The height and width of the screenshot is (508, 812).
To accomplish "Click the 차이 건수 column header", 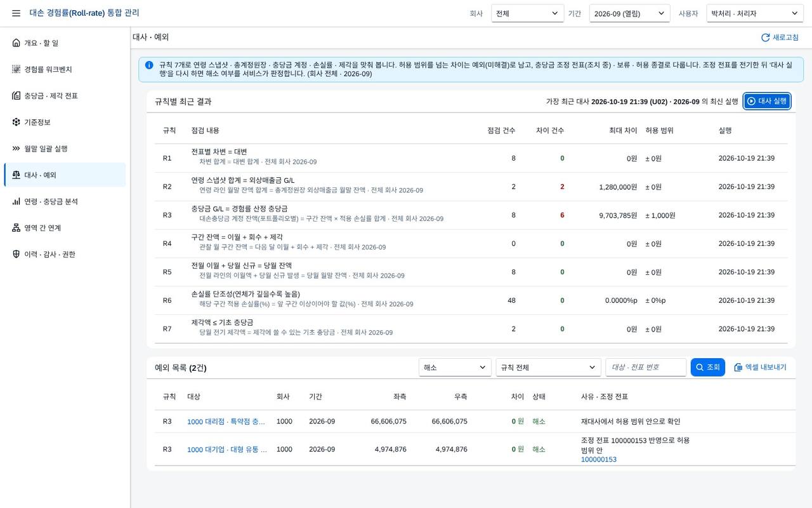I will [550, 130].
